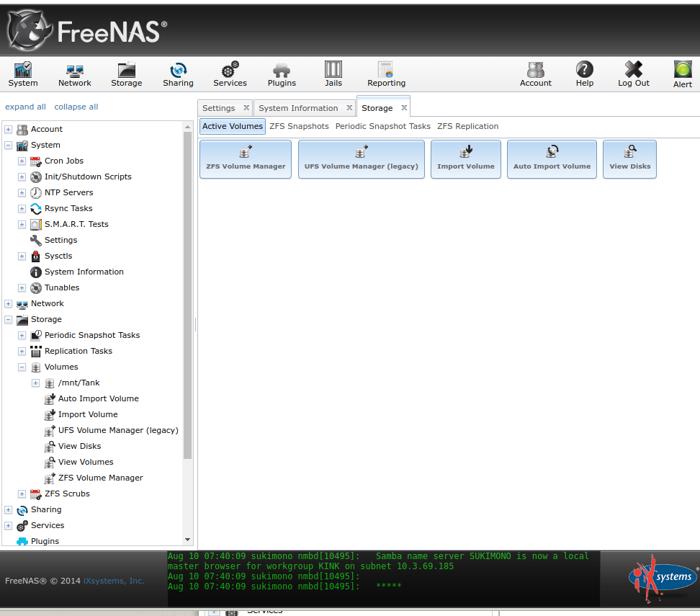Screen dimensions: 700x616
Task: Click the UFS Volume Manager (legacy) button
Action: [x=361, y=159]
